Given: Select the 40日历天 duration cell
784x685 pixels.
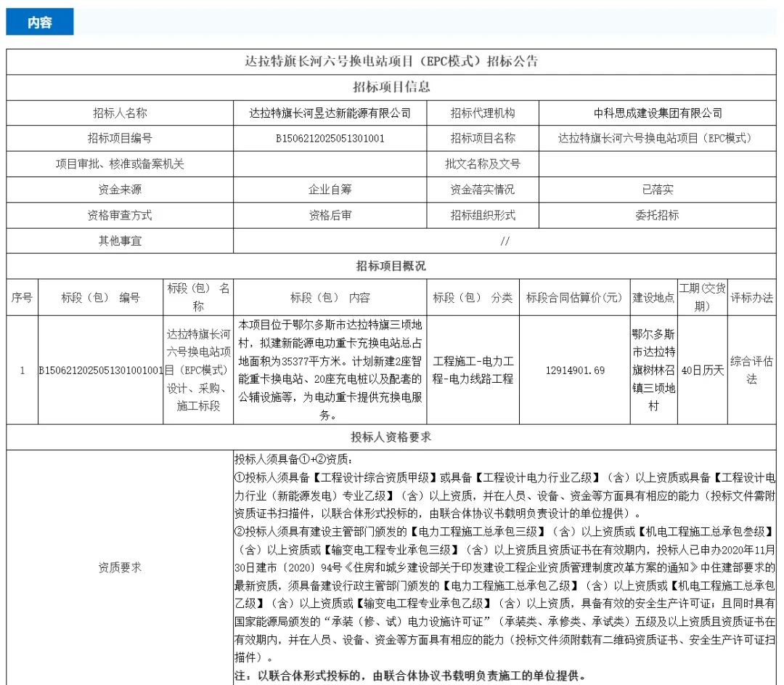Looking at the screenshot, I should [702, 370].
